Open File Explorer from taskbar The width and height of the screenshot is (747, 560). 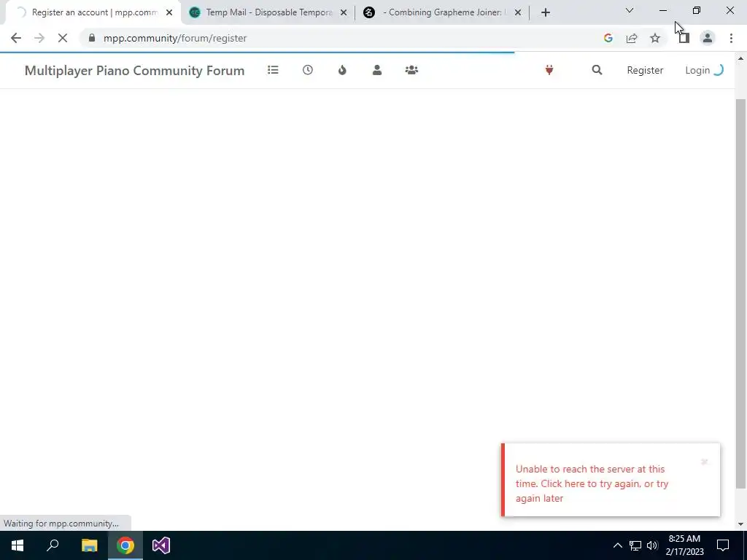(x=89, y=545)
